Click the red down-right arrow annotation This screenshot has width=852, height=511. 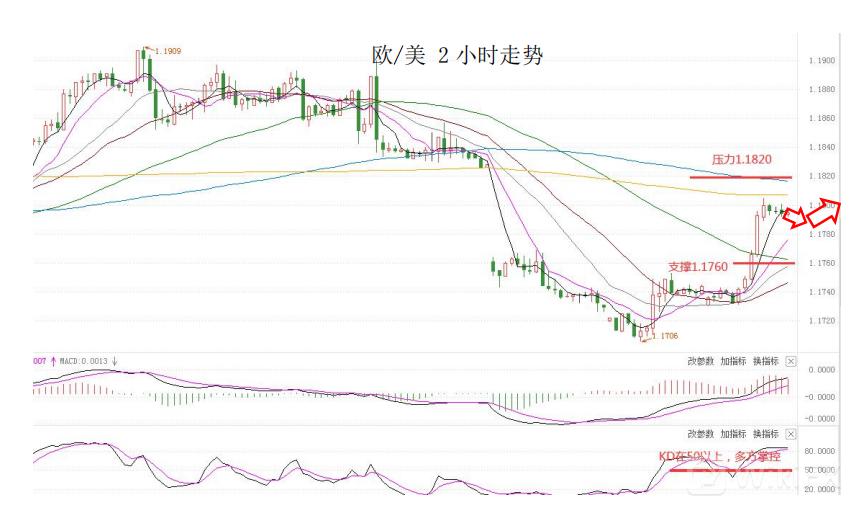click(x=795, y=217)
